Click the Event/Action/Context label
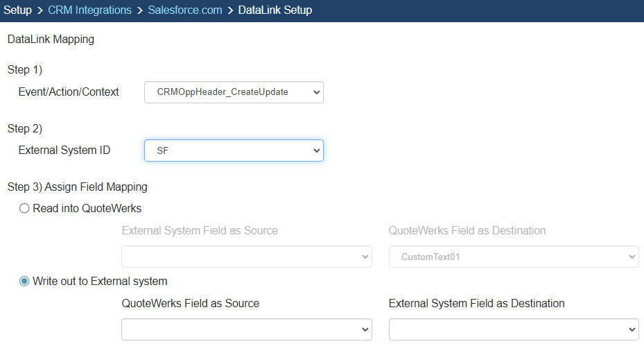644x362 pixels. pyautogui.click(x=69, y=92)
